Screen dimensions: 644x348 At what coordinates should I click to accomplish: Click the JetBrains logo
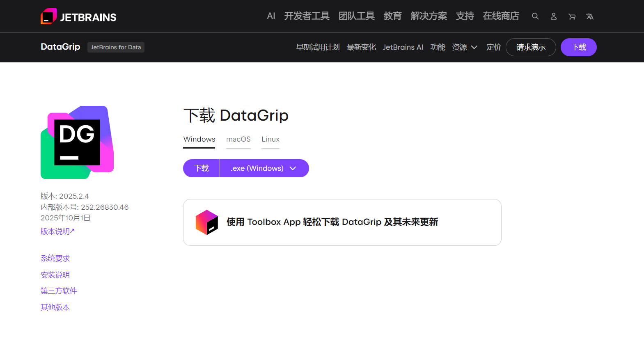(x=78, y=16)
